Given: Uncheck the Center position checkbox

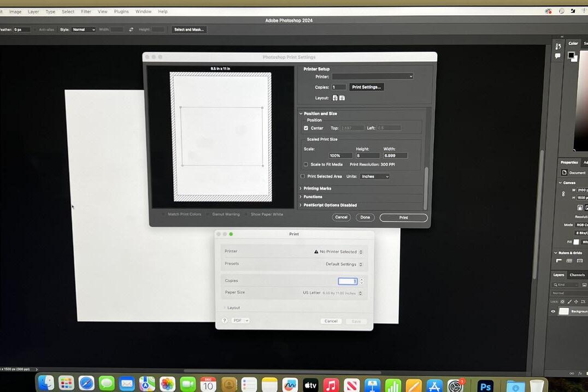Looking at the screenshot, I should (306, 128).
